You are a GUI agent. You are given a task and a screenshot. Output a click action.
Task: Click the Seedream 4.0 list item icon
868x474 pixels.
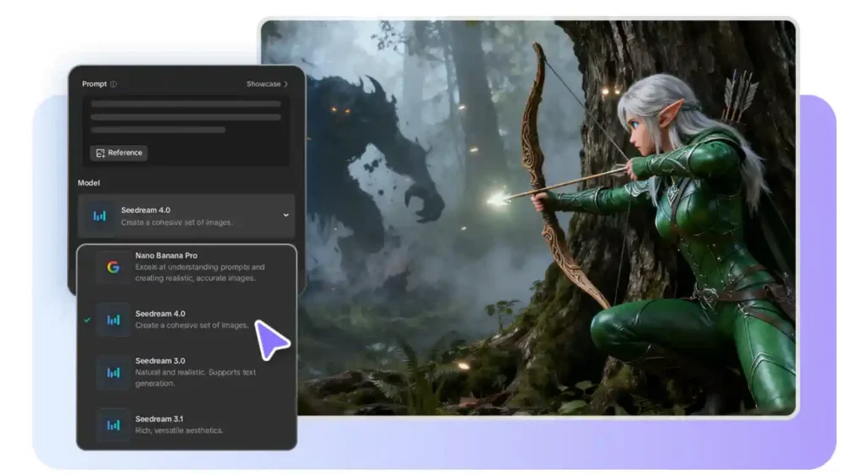pos(113,320)
